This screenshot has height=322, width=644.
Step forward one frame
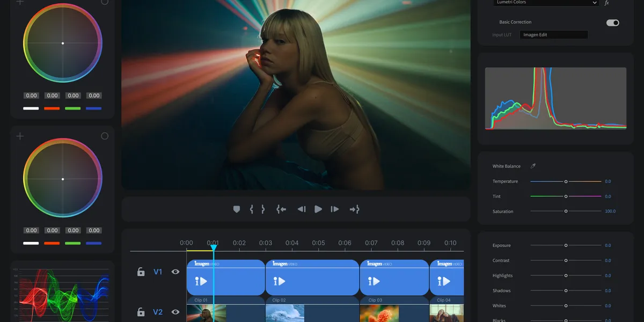(335, 209)
